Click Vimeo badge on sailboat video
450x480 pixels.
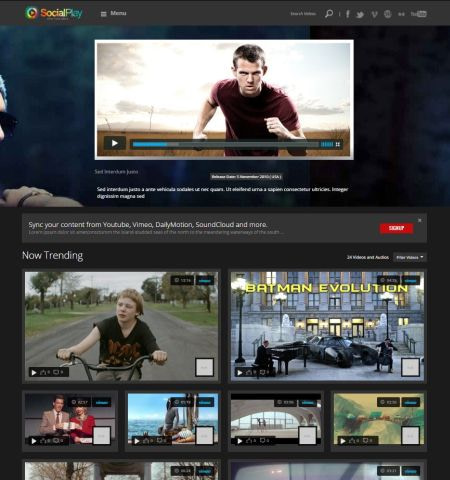(x=205, y=402)
